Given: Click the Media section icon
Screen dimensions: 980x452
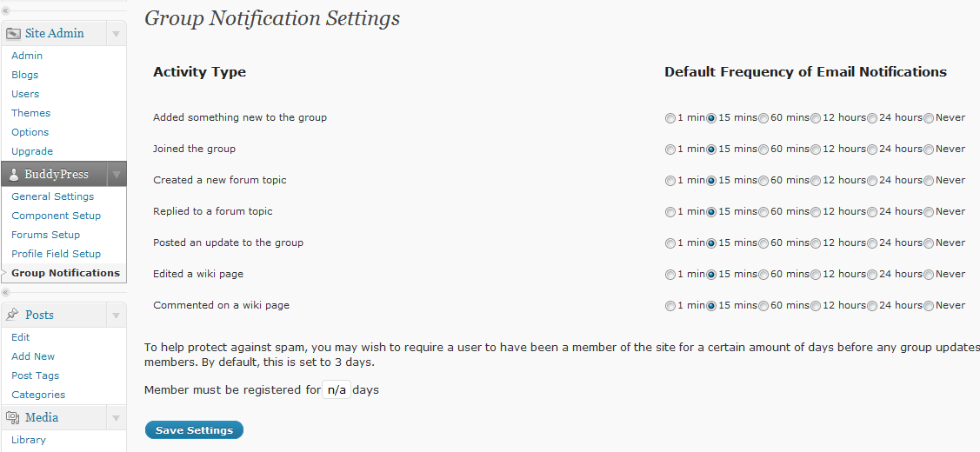Looking at the screenshot, I should 12,417.
